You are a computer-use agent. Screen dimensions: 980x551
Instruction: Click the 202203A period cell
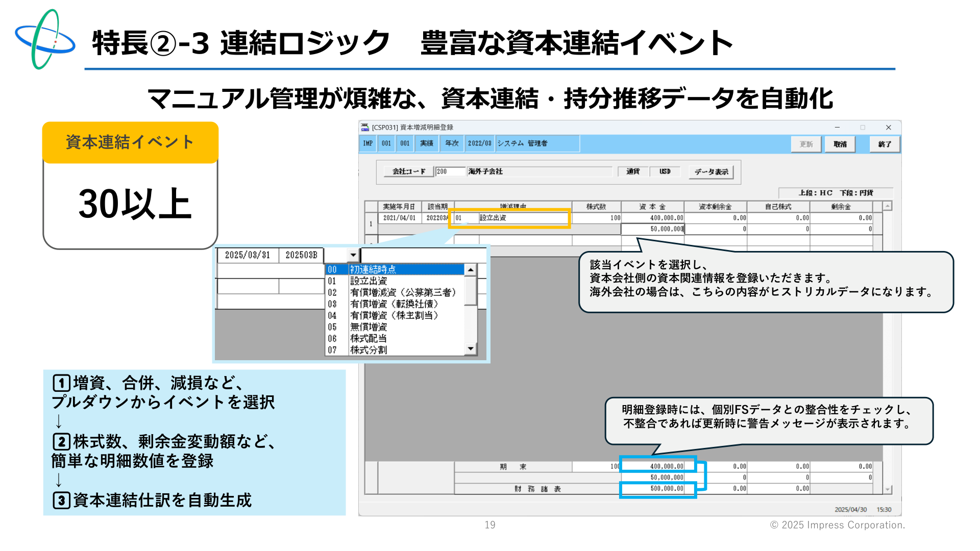(437, 218)
